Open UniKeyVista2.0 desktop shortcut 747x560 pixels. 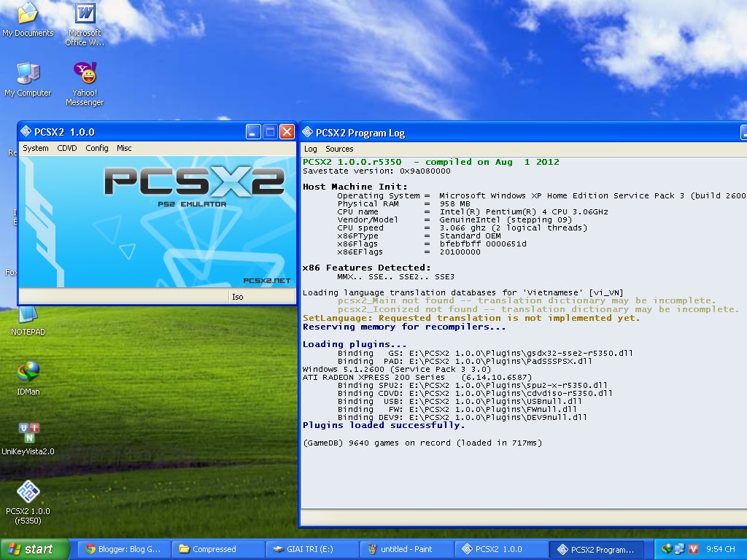tap(28, 438)
